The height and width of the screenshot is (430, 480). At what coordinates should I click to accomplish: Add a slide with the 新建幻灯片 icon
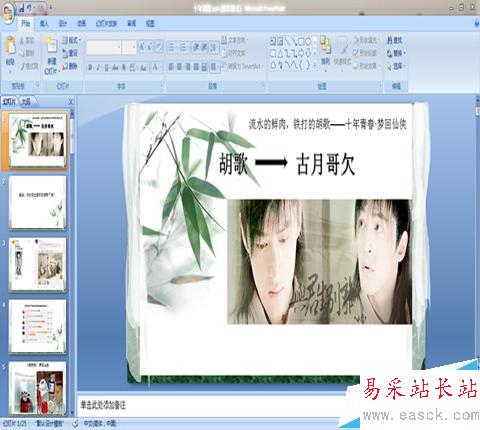(51, 45)
